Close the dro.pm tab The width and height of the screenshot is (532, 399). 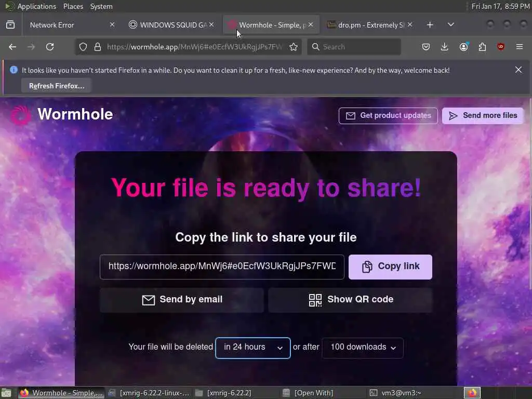point(410,25)
